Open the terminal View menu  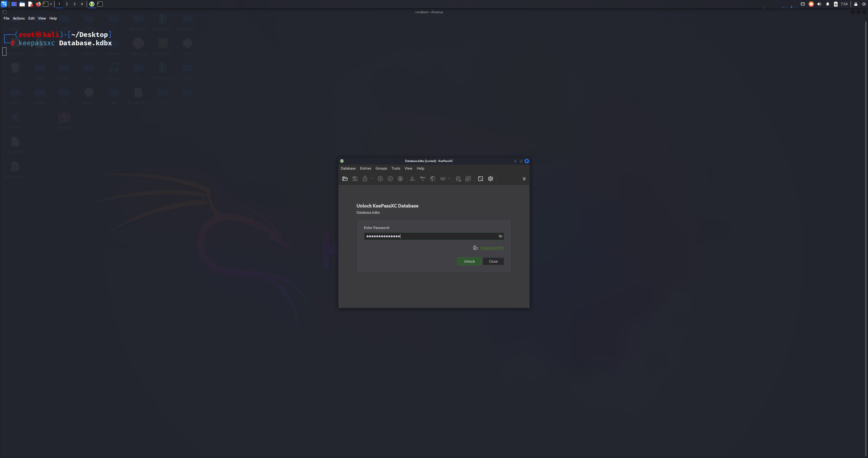[42, 18]
